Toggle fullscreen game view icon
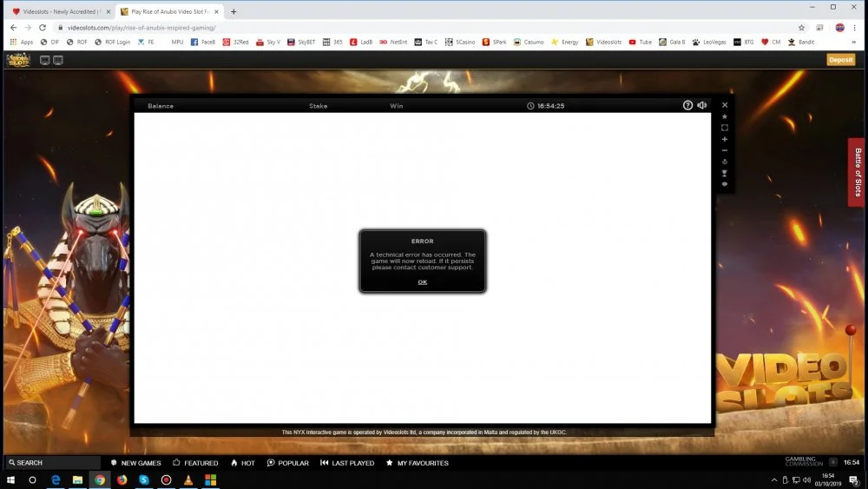 725,128
